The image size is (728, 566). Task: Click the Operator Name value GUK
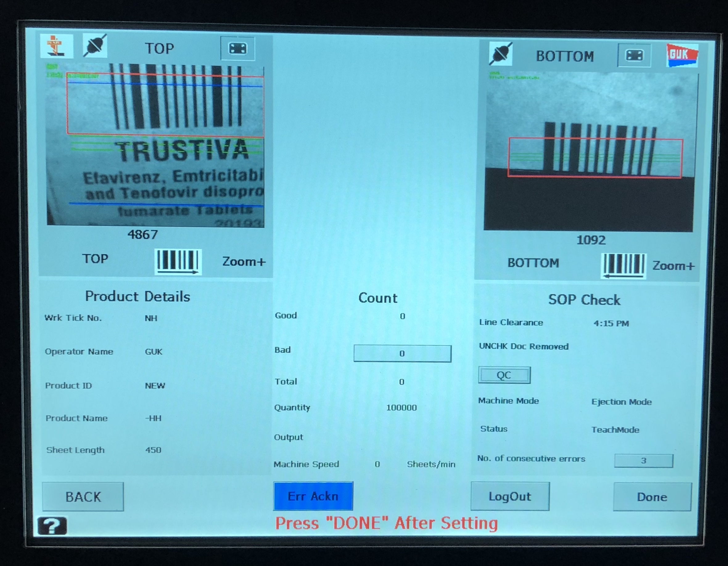pos(154,352)
